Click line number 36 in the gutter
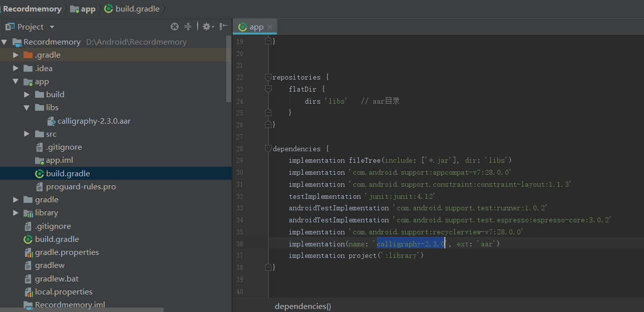This screenshot has height=312, width=644. [239, 244]
